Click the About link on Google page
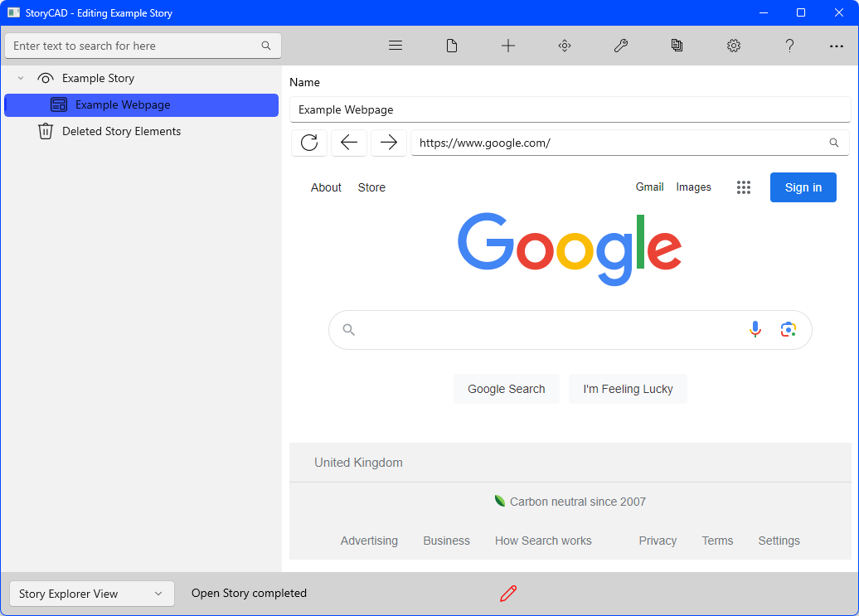This screenshot has width=859, height=616. tap(326, 187)
